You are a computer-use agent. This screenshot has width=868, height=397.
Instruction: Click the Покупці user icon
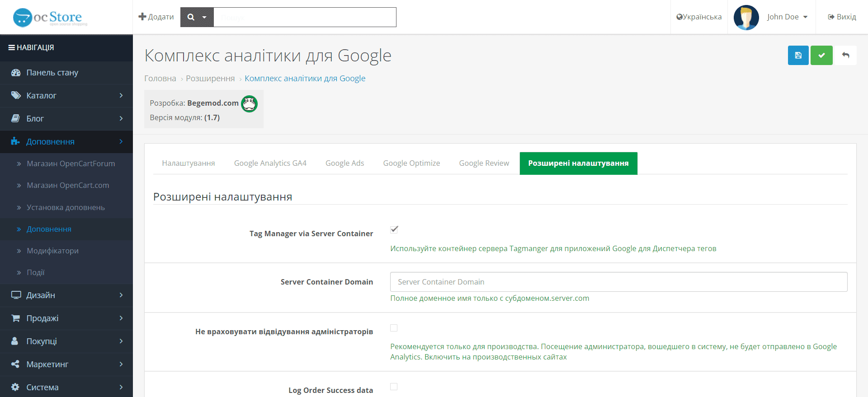click(x=15, y=341)
